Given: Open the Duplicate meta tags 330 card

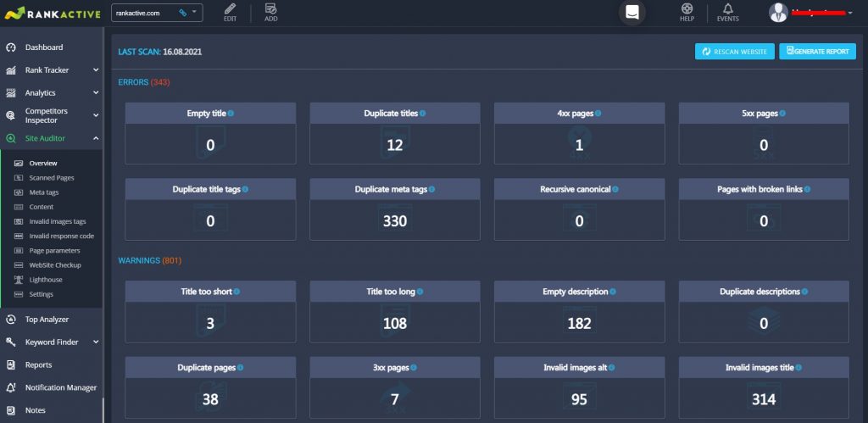Looking at the screenshot, I should click(395, 209).
